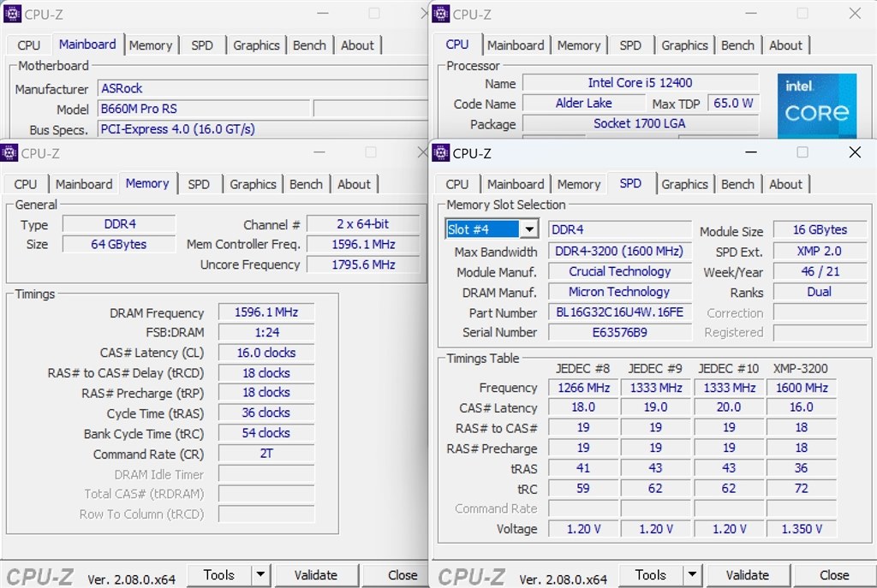877x588 pixels.
Task: Click the 1:24 FSB:DRAM ratio value
Action: [266, 333]
